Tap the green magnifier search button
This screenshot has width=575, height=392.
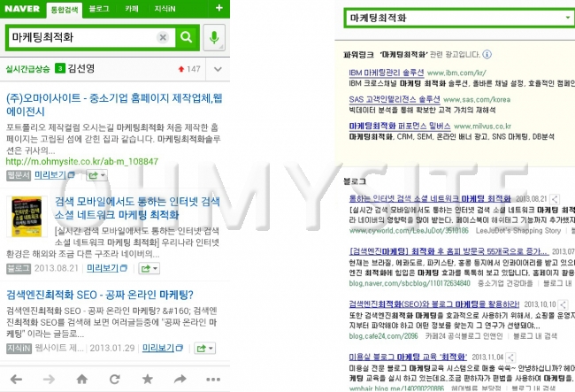[187, 37]
